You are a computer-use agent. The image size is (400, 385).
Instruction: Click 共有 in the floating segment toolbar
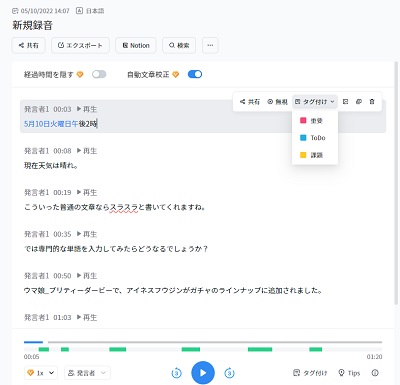click(x=250, y=102)
